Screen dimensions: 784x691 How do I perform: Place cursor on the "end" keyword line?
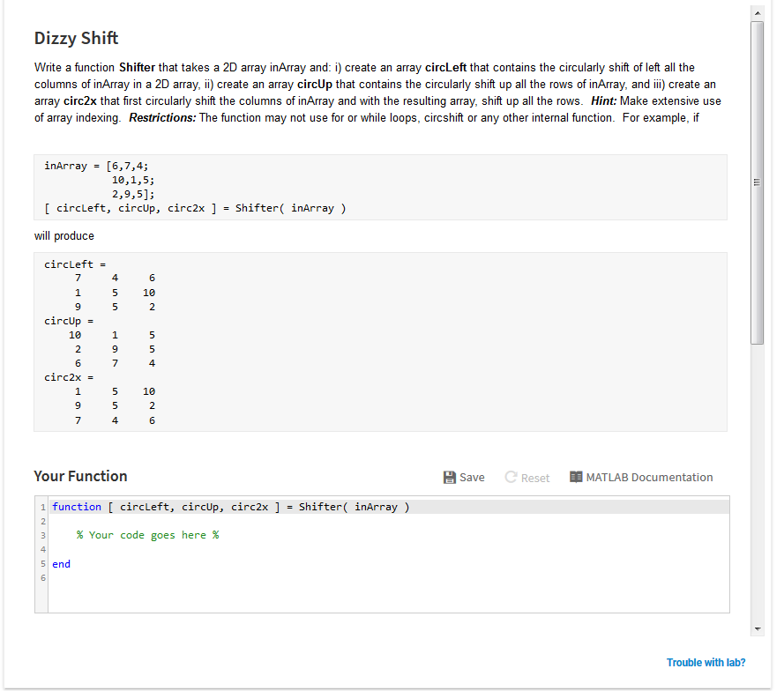(62, 564)
